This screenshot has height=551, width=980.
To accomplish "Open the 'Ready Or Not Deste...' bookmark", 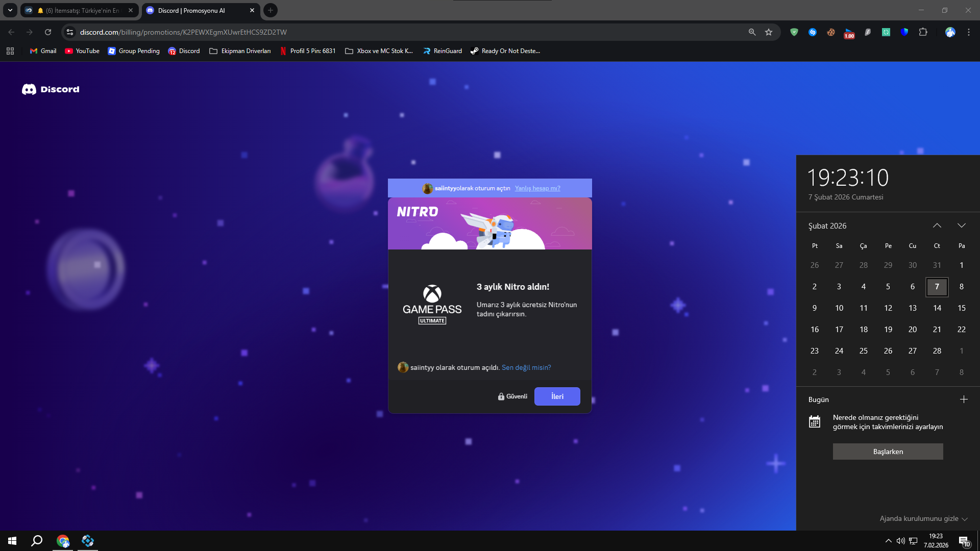I will point(505,51).
